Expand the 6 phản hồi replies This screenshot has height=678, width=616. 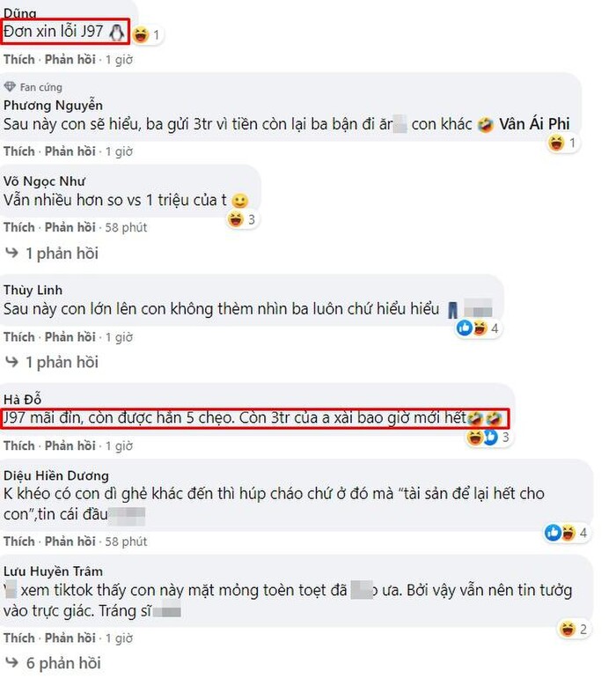[53, 663]
